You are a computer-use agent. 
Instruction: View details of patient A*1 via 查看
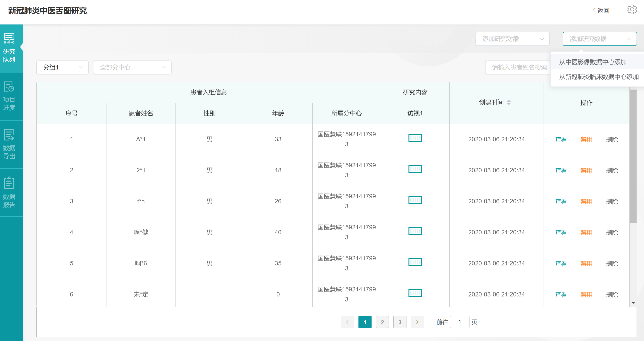coord(561,140)
